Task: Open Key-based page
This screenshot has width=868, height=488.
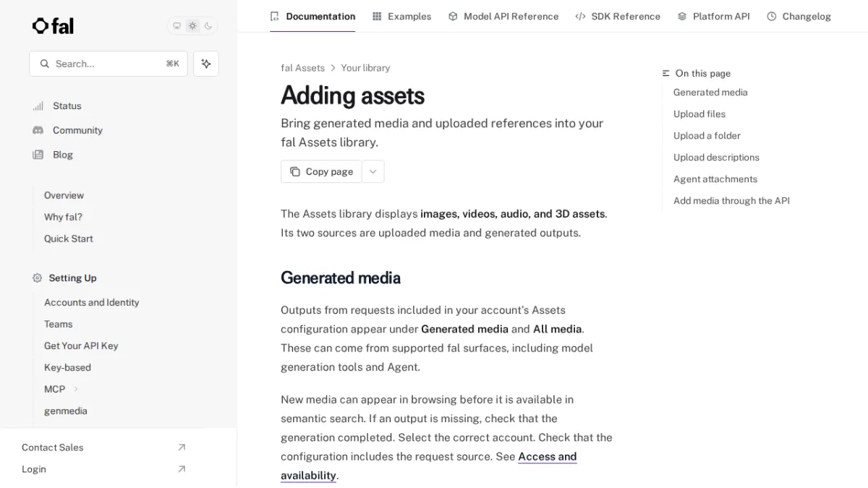Action: point(67,367)
